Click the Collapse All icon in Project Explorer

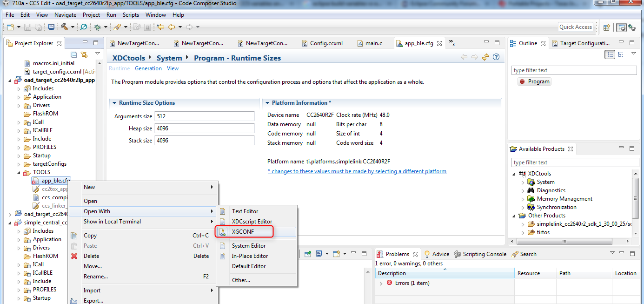pos(73,54)
